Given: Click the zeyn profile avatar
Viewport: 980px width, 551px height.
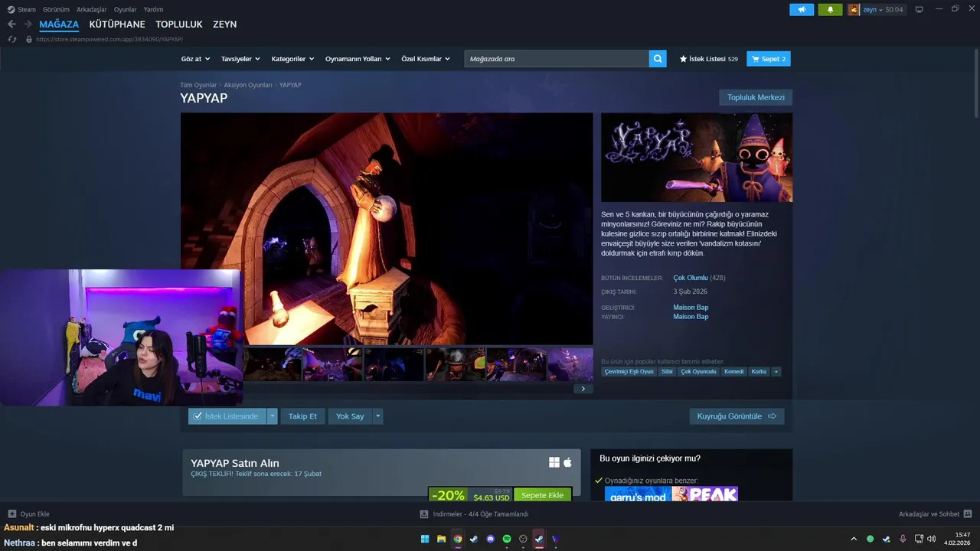Looking at the screenshot, I should pyautogui.click(x=854, y=9).
